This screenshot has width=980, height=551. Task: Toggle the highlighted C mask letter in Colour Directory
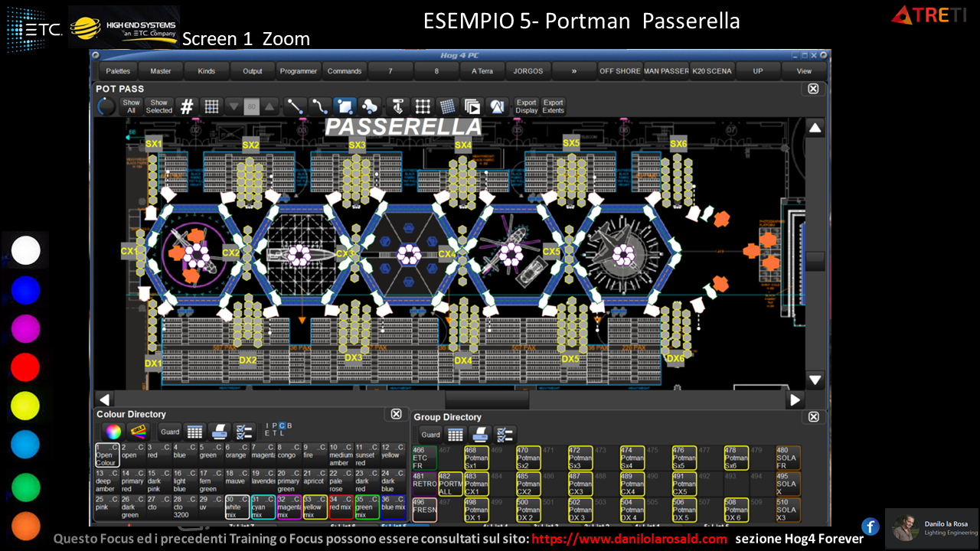282,425
